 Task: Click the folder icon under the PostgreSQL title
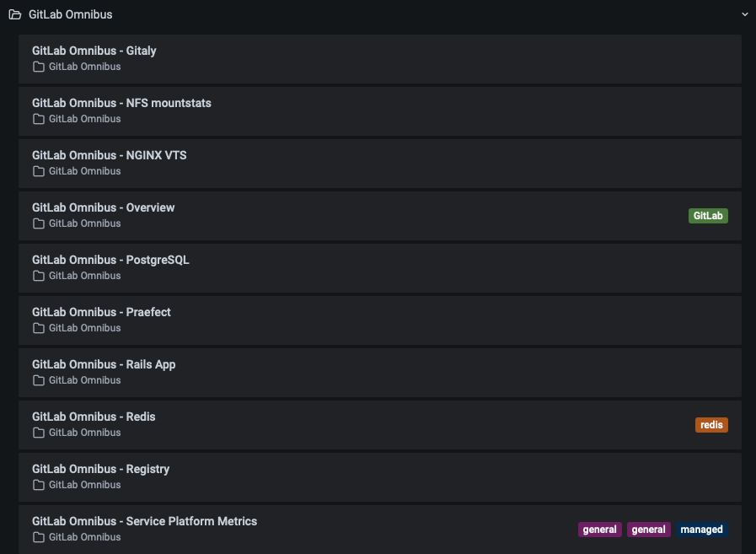tap(38, 276)
